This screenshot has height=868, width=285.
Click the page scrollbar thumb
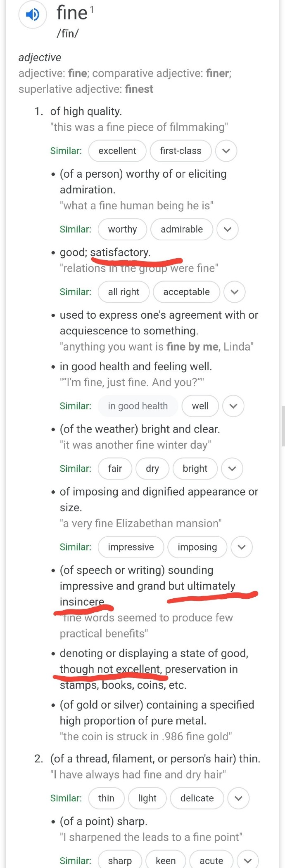(x=283, y=426)
